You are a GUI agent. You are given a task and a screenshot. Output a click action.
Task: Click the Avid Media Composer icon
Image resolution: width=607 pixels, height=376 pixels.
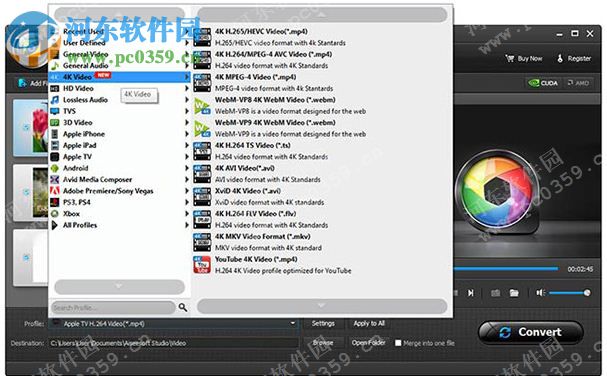click(55, 180)
